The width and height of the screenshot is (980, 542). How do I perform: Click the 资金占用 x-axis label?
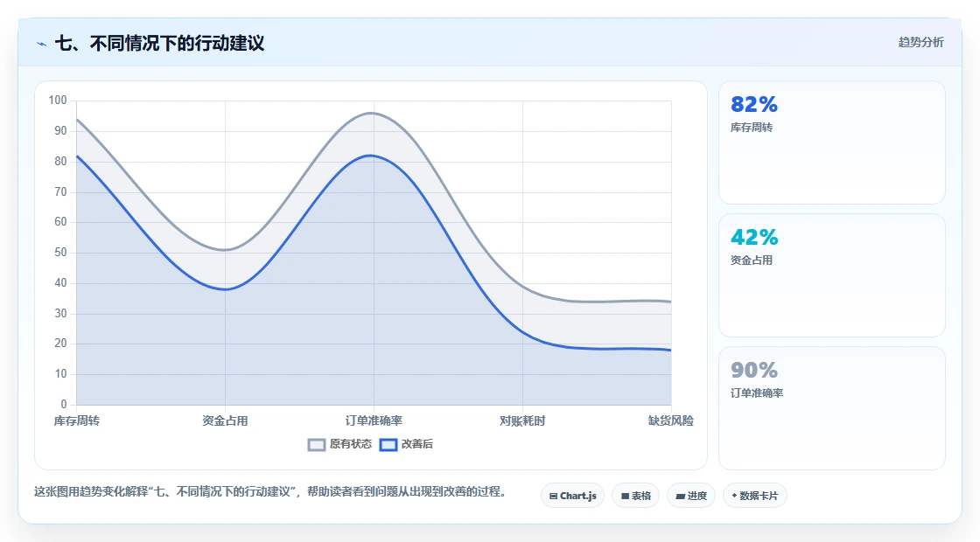click(225, 420)
